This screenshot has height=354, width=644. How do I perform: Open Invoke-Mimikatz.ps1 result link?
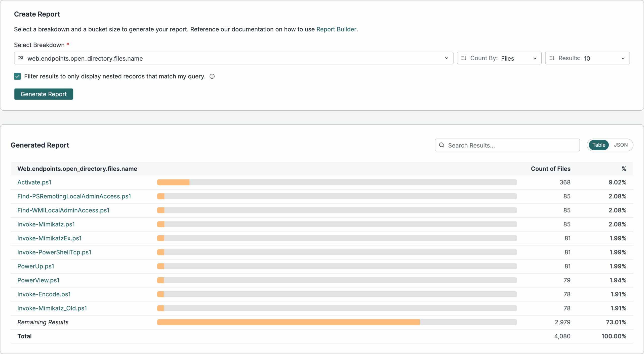pos(46,224)
